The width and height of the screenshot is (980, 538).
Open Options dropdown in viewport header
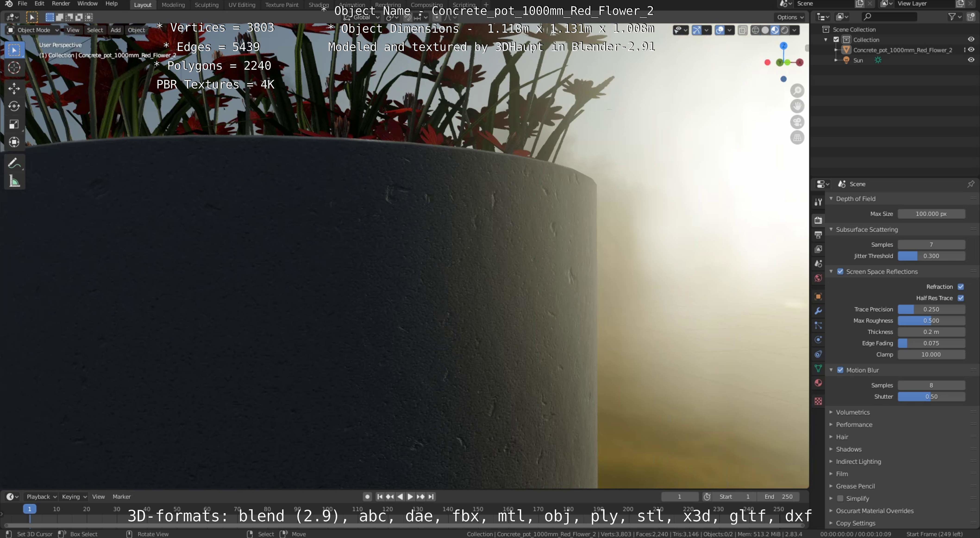[790, 17]
